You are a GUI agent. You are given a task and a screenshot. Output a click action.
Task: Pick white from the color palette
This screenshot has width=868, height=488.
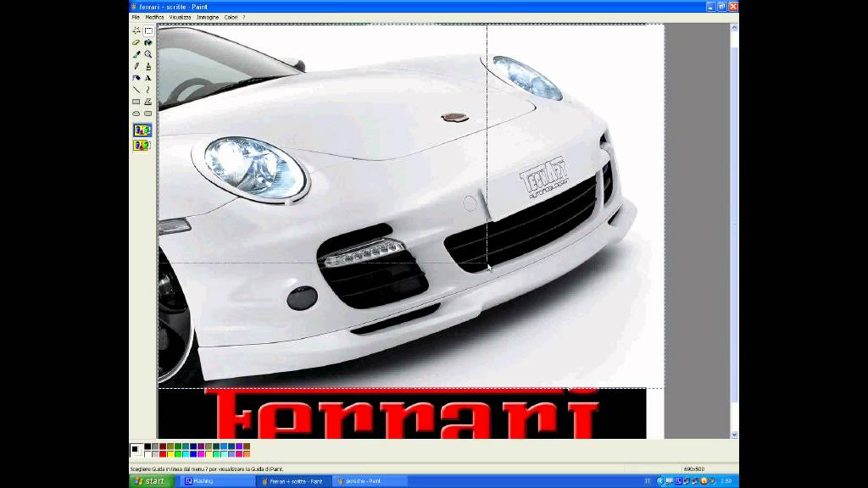coord(147,454)
